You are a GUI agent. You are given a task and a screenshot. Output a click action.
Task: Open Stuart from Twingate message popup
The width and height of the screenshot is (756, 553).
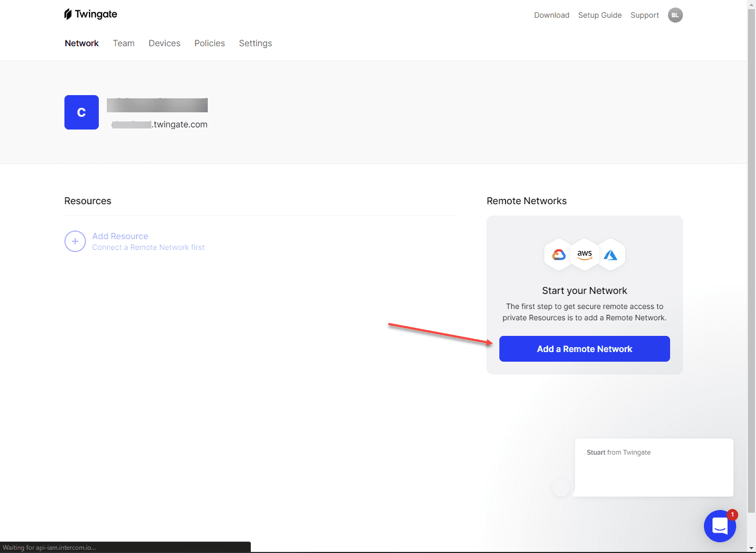[x=653, y=467]
